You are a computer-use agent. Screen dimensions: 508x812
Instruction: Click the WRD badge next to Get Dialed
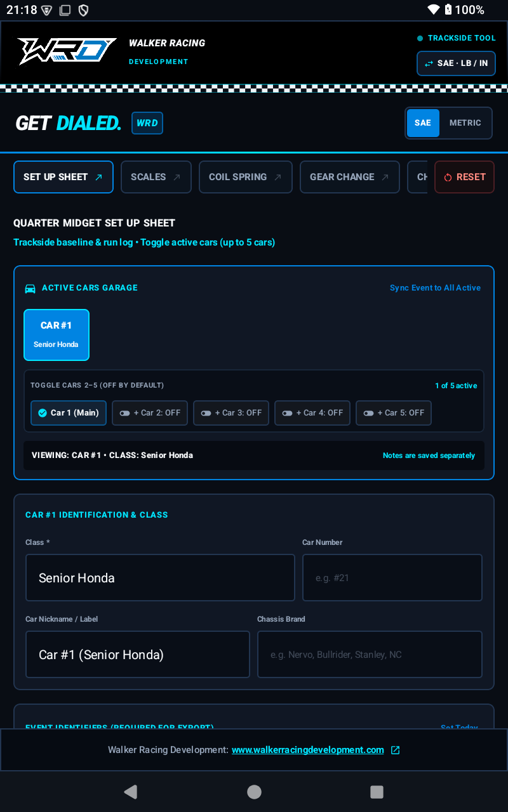point(147,123)
